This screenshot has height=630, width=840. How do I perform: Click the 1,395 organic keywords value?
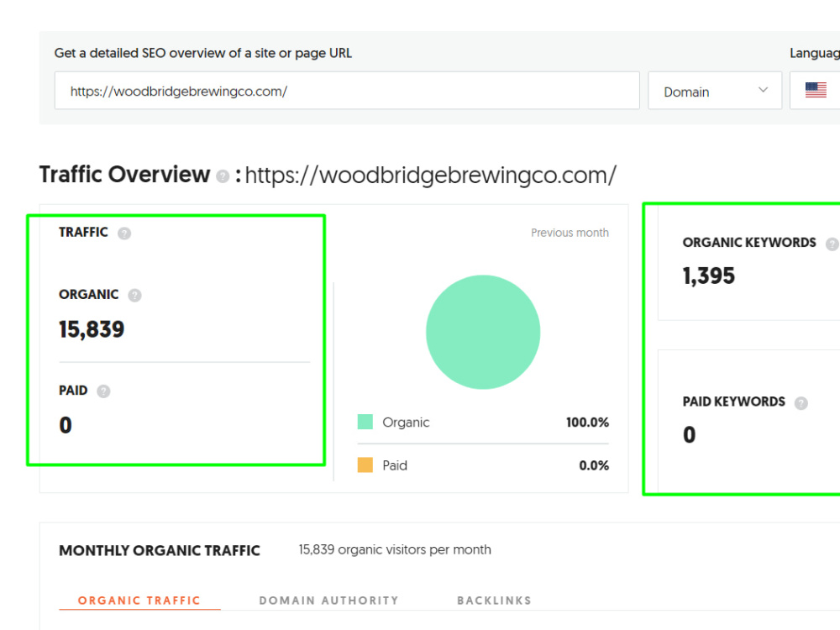point(709,276)
